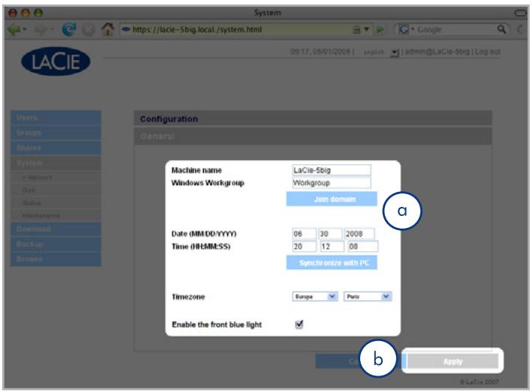This screenshot has height=392, width=532.
Task: Open the english language dropdown
Action: click(x=394, y=52)
